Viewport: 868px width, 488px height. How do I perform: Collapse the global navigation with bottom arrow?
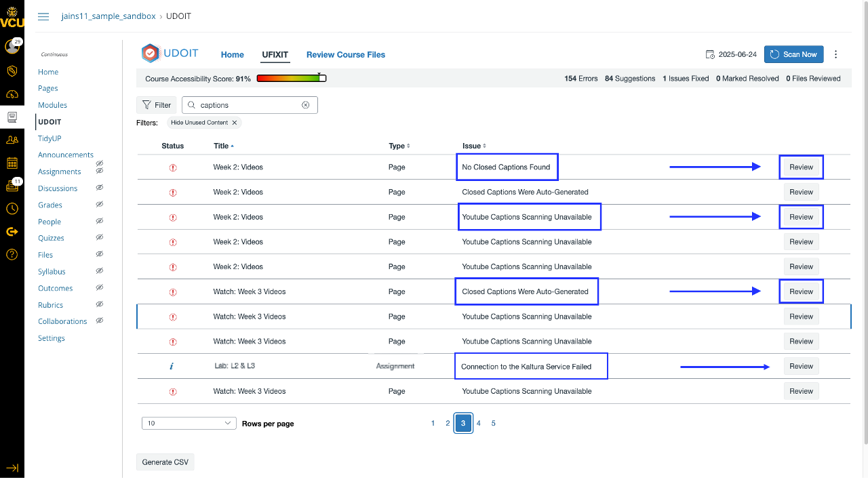(12, 468)
